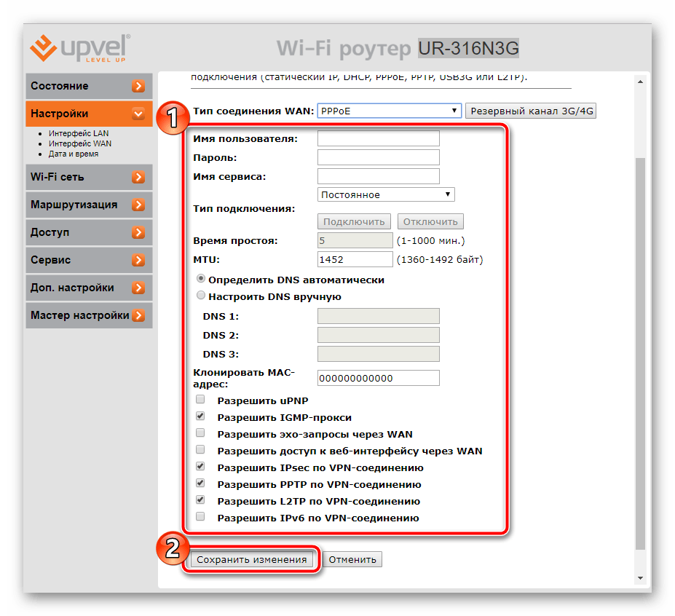This screenshot has width=675, height=616.
Task: Go to Дата и время settings
Action: point(74,154)
